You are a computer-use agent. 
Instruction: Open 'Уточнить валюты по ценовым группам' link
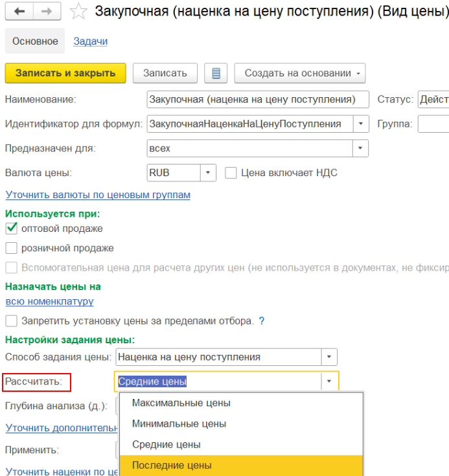point(98,194)
